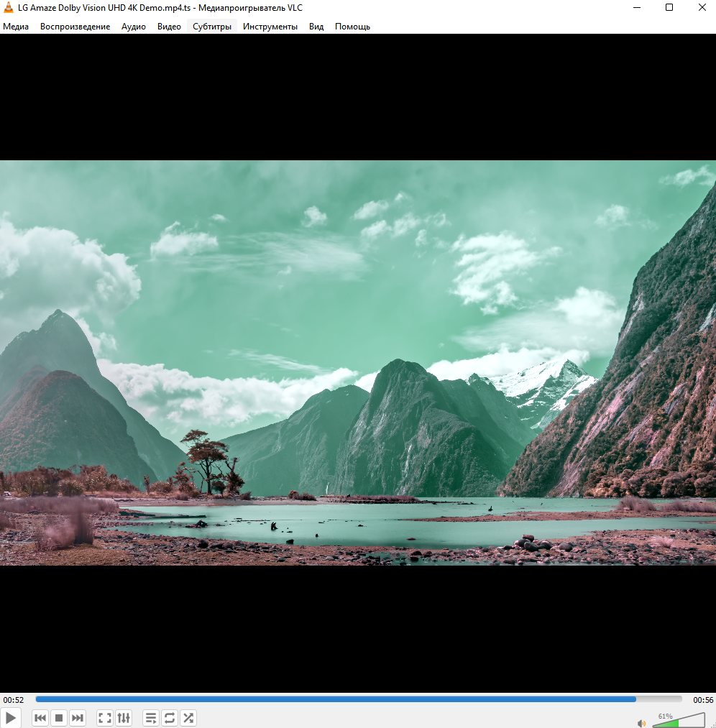Open the Видео menu
This screenshot has width=716, height=728.
click(169, 27)
